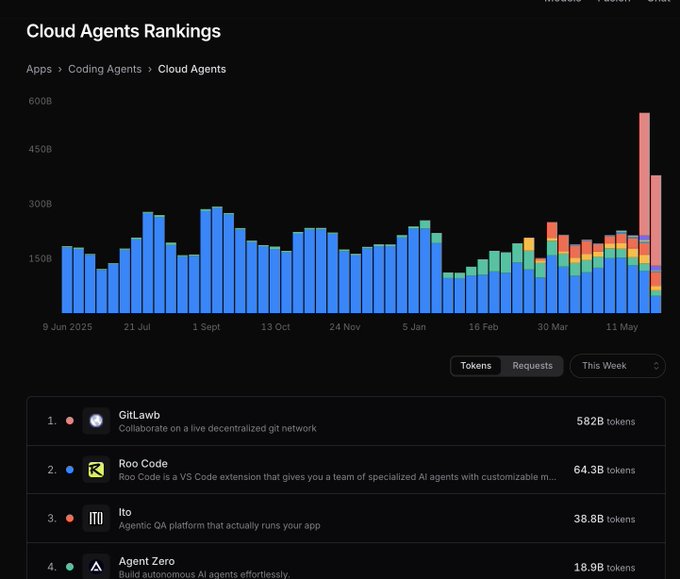Click the Cloud Agents breadcrumb
This screenshot has height=579, width=680.
192,69
